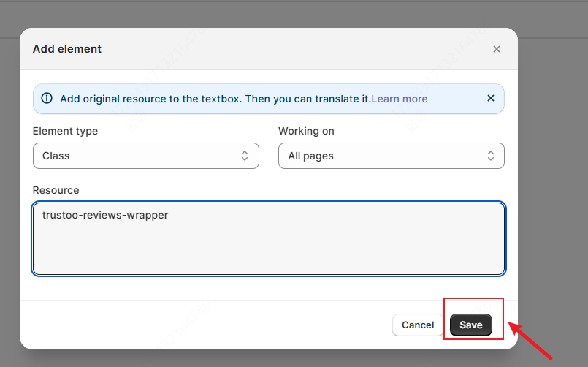Place cursor in trustoo-reviews-wrapper text
Image resolution: width=588 pixels, height=367 pixels.
pos(105,215)
